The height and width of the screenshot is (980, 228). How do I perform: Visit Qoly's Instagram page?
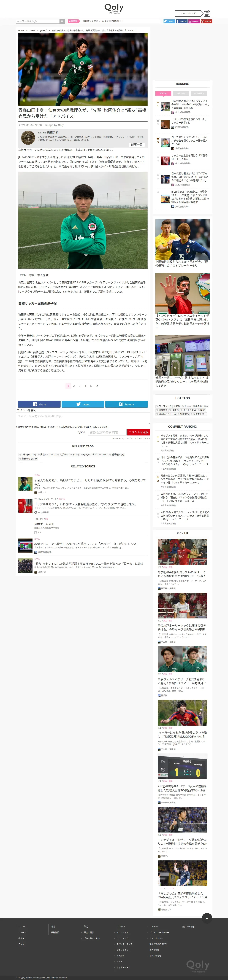194,21
